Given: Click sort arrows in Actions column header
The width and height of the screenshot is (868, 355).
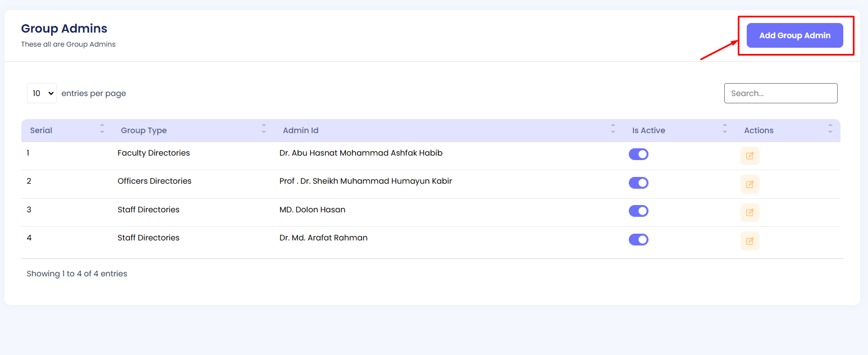Looking at the screenshot, I should [830, 129].
